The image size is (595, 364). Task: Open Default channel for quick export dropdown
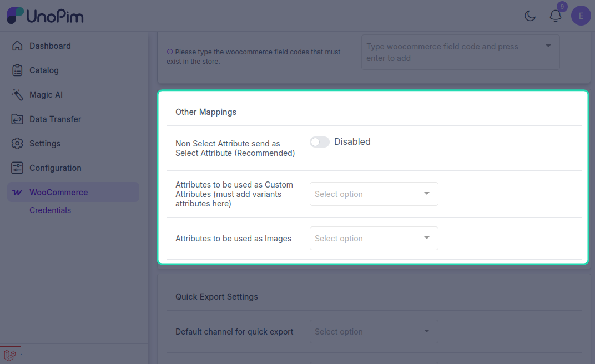(x=374, y=331)
